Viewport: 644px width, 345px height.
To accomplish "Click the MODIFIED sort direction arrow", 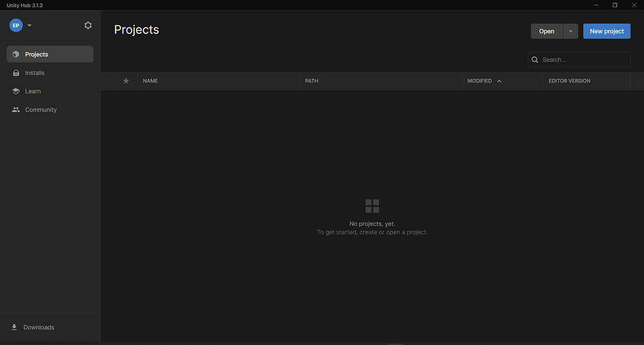I will pos(499,80).
